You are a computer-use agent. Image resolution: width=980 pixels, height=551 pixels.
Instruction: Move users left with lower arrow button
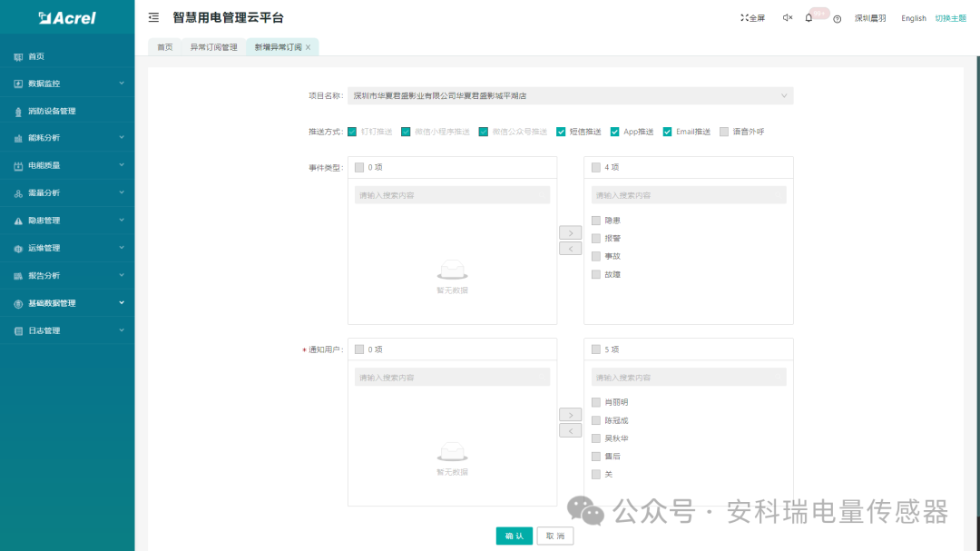(570, 431)
